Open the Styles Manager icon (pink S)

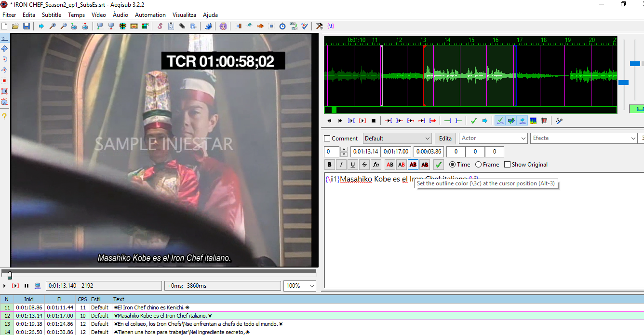tap(160, 26)
